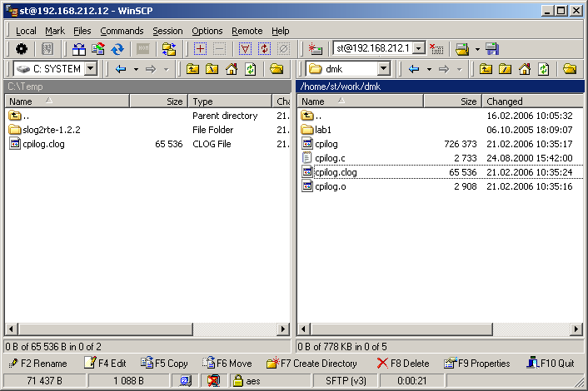
Task: Go to remote parent directory icon
Action: pyautogui.click(x=486, y=69)
